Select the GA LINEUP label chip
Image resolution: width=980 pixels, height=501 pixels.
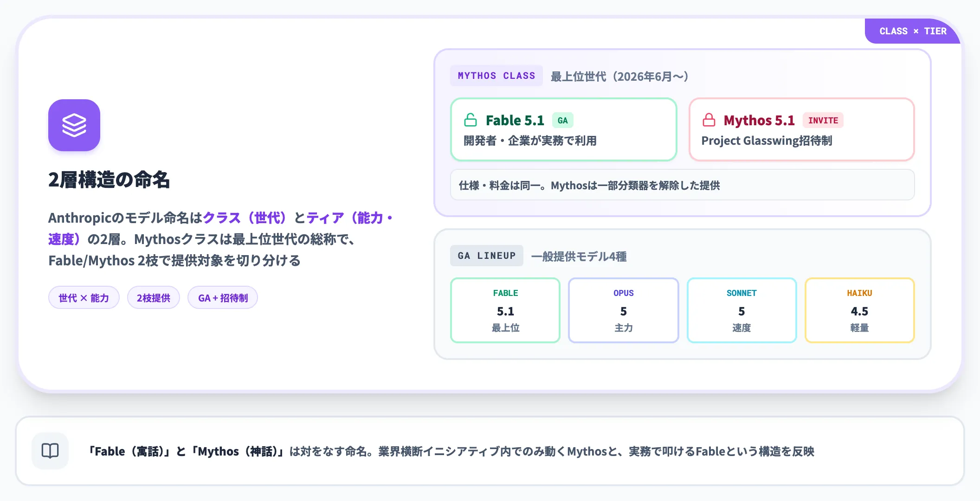click(487, 256)
